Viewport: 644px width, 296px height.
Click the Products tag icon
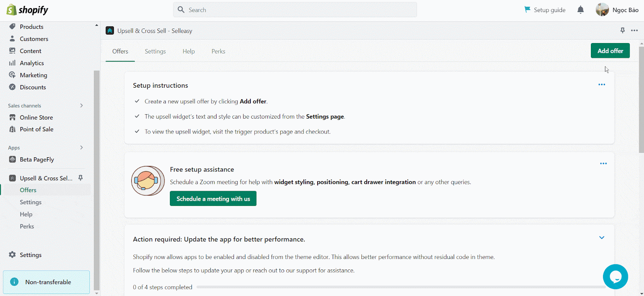[x=12, y=27]
